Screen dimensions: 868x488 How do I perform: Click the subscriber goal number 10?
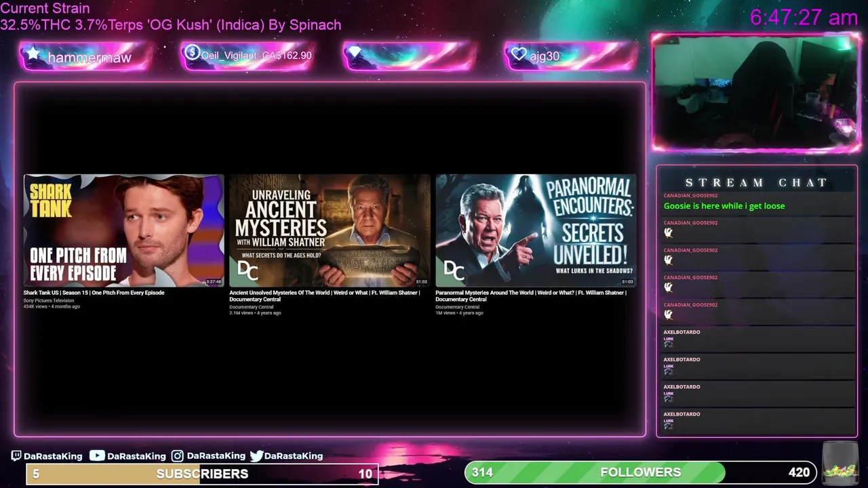366,474
